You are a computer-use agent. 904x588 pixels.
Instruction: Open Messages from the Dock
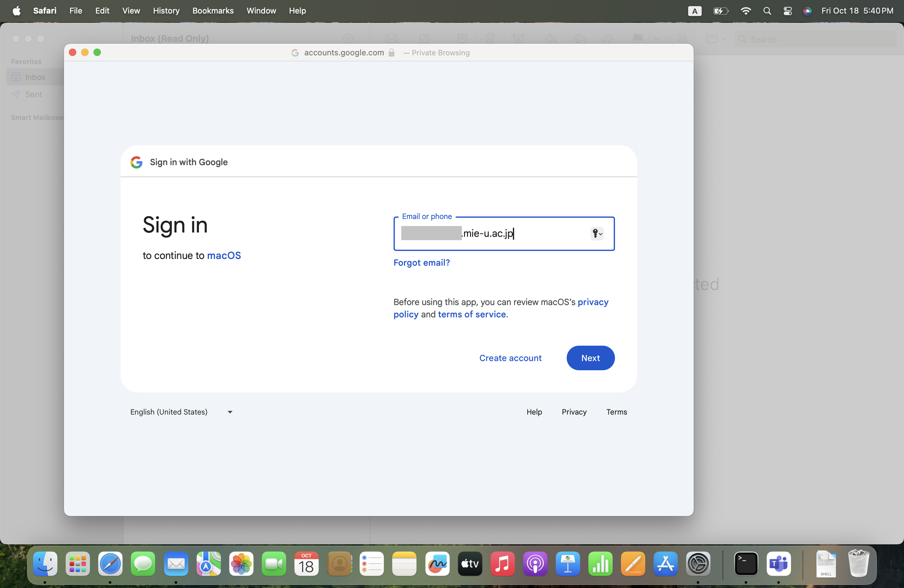tap(143, 563)
